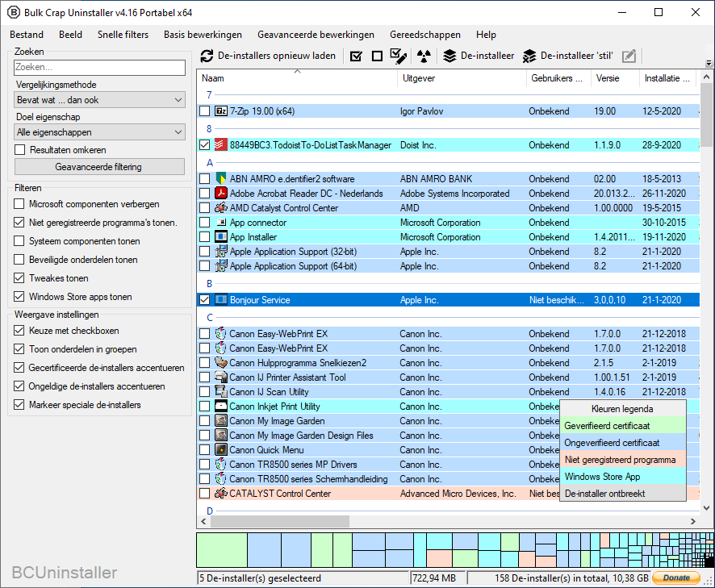Click the Canon Inkjet Print Utility icon

(220, 407)
